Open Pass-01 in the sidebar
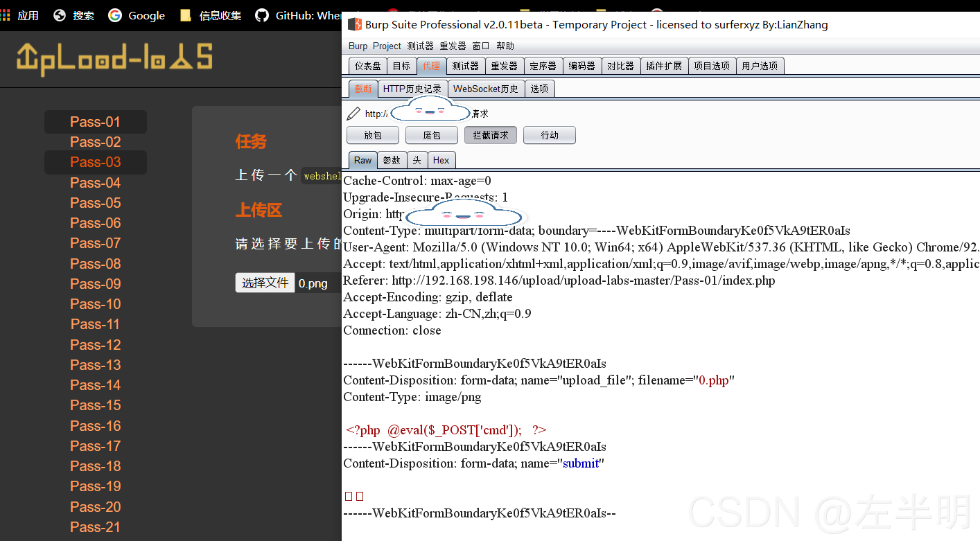980x541 pixels. pos(96,122)
